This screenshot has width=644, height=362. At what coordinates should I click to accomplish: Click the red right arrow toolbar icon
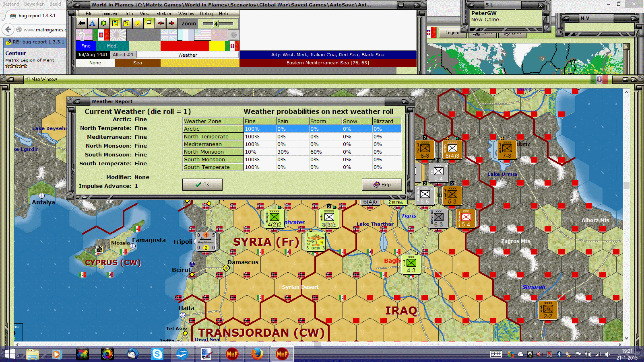171,23
